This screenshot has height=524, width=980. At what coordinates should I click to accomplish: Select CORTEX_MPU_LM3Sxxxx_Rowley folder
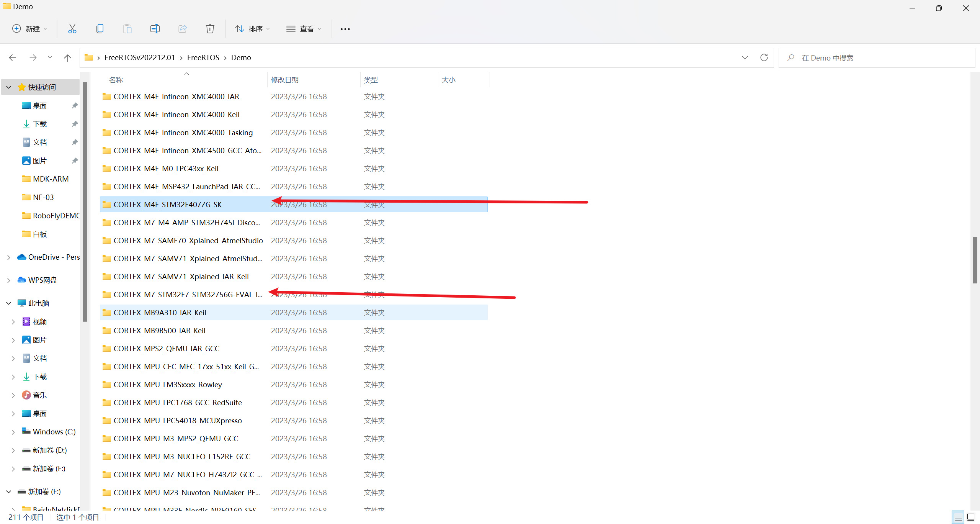coord(294,385)
